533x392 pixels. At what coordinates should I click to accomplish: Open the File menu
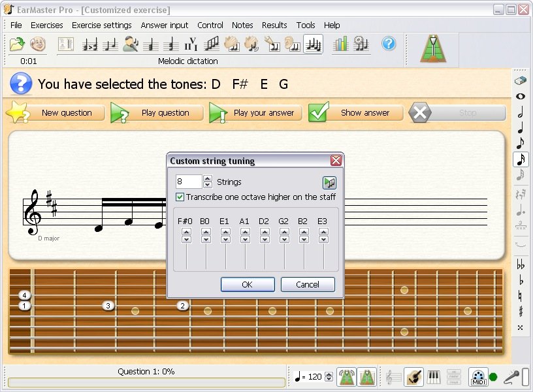16,25
